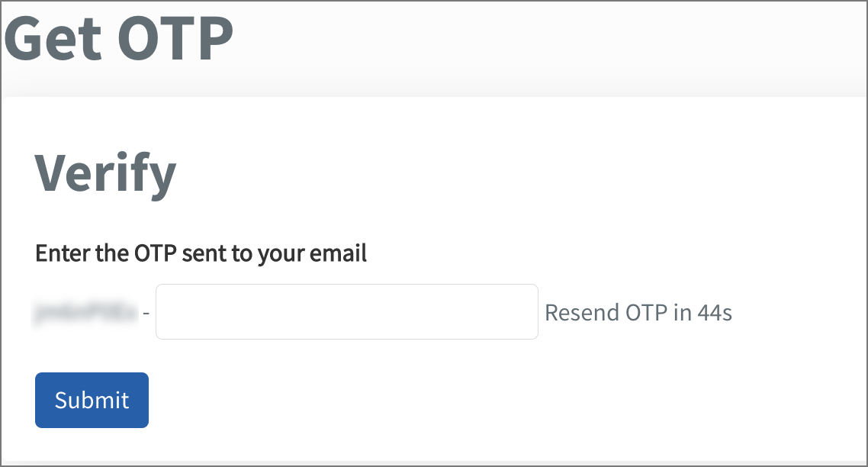This screenshot has height=467, width=868.
Task: Tap the one-time password input box
Action: tap(346, 311)
